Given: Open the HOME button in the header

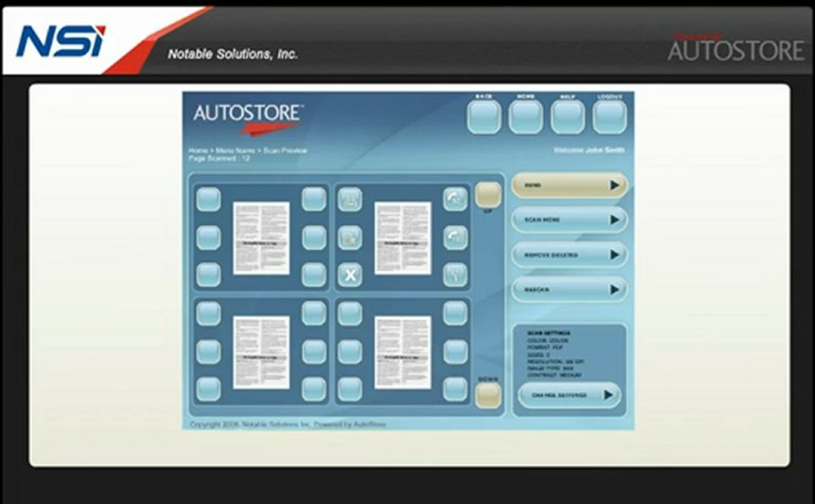Looking at the screenshot, I should coord(526,117).
